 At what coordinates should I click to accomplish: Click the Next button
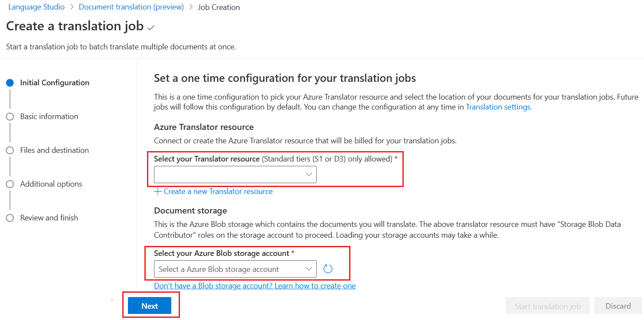pos(150,305)
